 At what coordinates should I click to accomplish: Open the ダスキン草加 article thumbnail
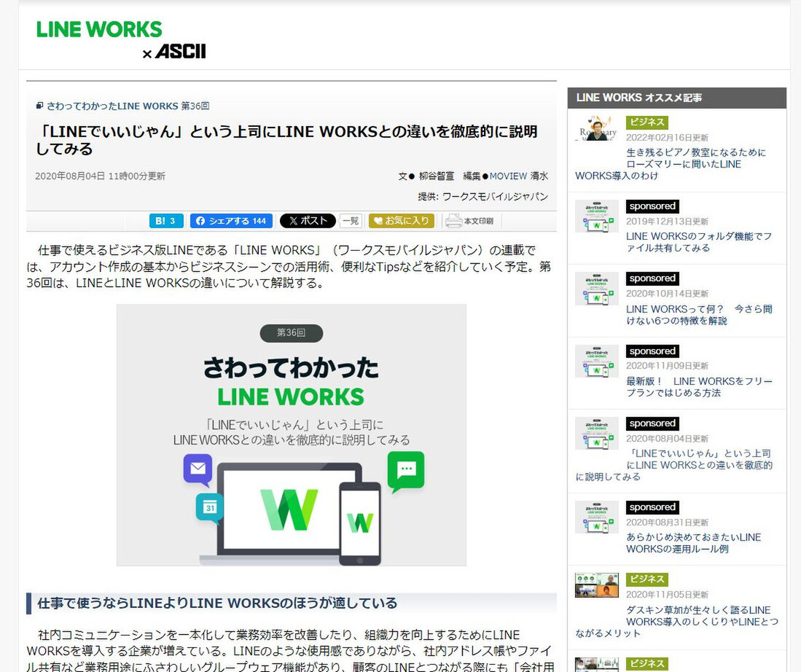597,586
